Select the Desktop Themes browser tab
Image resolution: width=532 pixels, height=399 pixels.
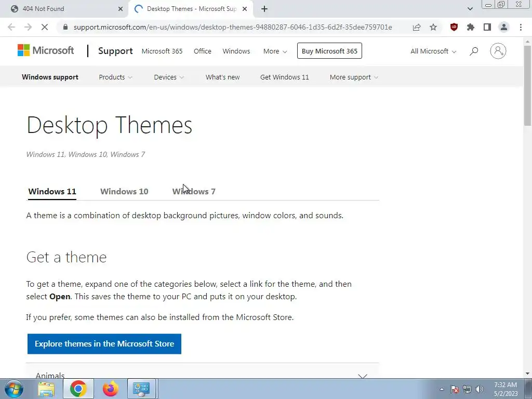pyautogui.click(x=191, y=9)
